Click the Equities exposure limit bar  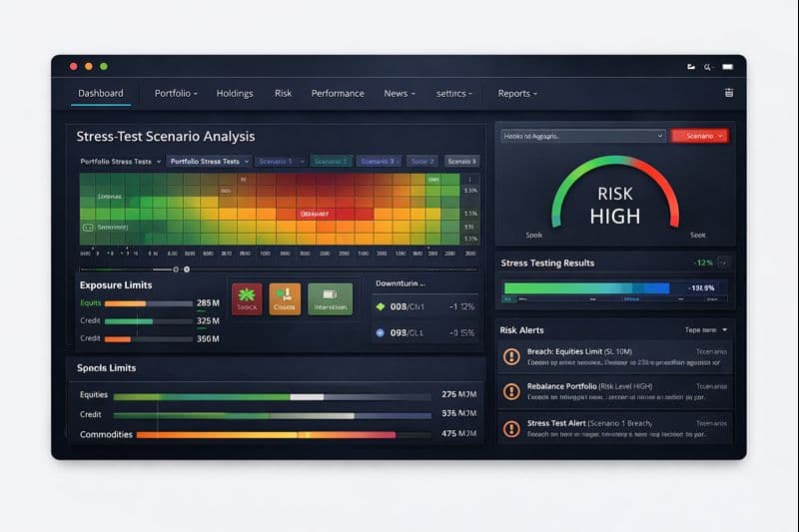[148, 303]
